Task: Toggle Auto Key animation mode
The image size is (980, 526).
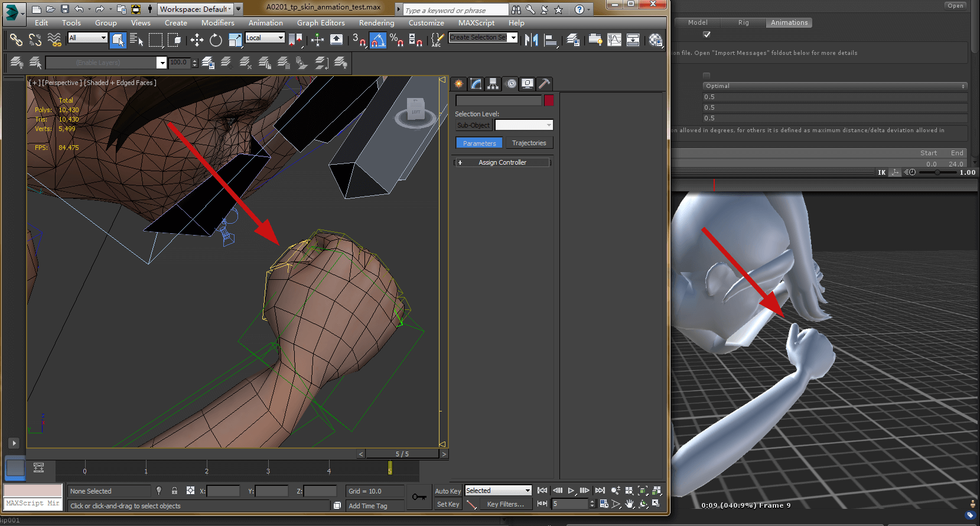Action: coord(447,491)
